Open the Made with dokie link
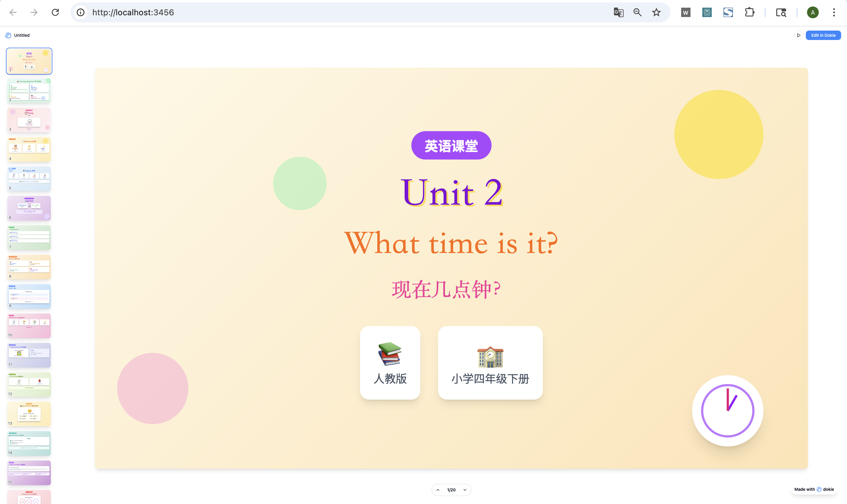 (x=814, y=489)
